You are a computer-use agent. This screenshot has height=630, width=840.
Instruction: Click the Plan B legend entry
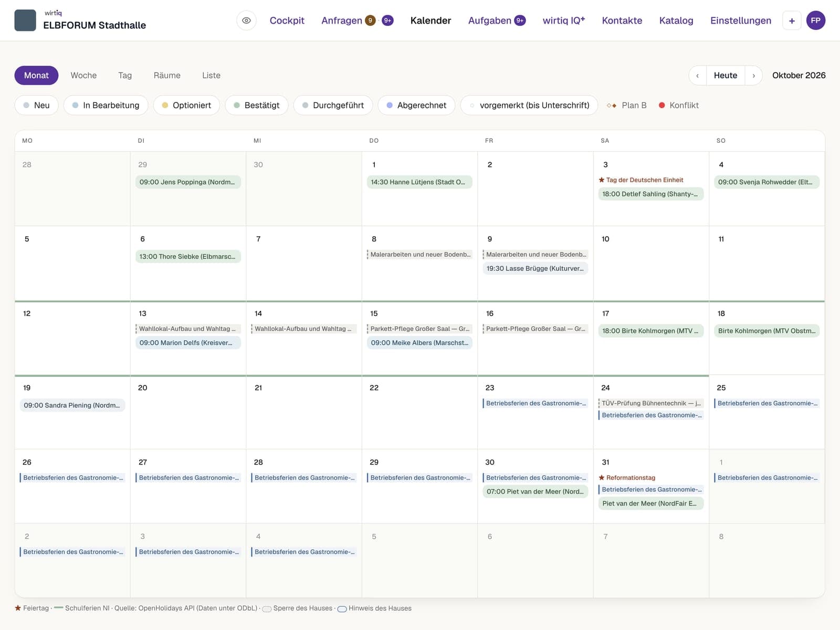(x=626, y=105)
